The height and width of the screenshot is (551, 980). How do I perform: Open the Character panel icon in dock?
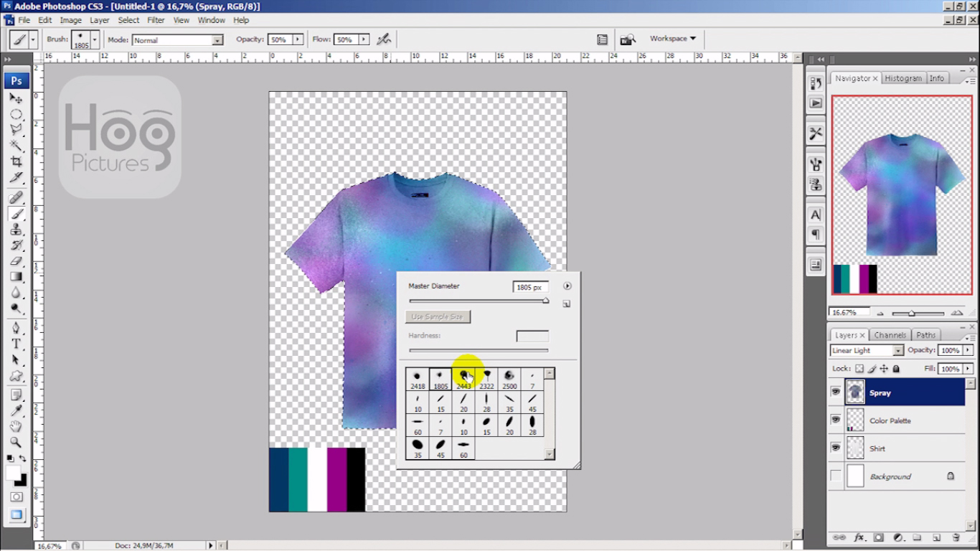point(816,215)
